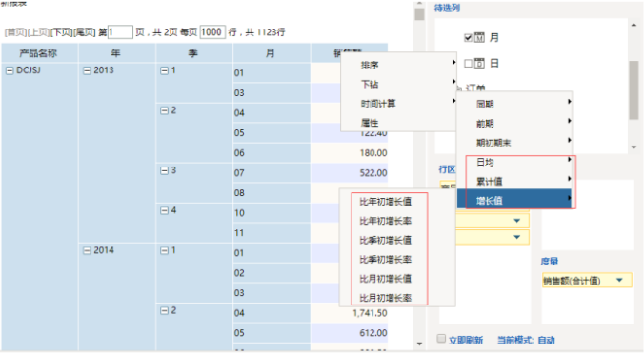This screenshot has width=644, height=354.
Task: Uncheck the 月 column checkbox
Action: [468, 38]
